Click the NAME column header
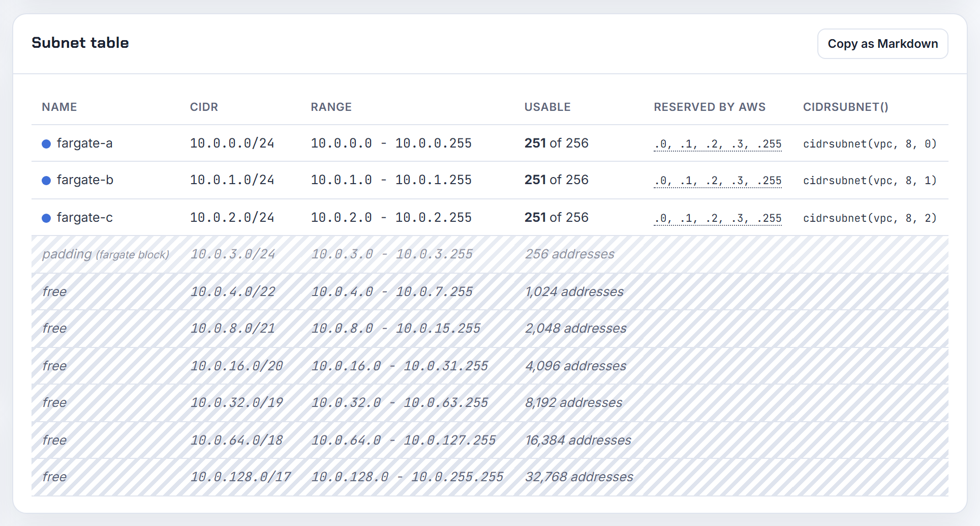Viewport: 980px width, 526px height. click(x=59, y=107)
